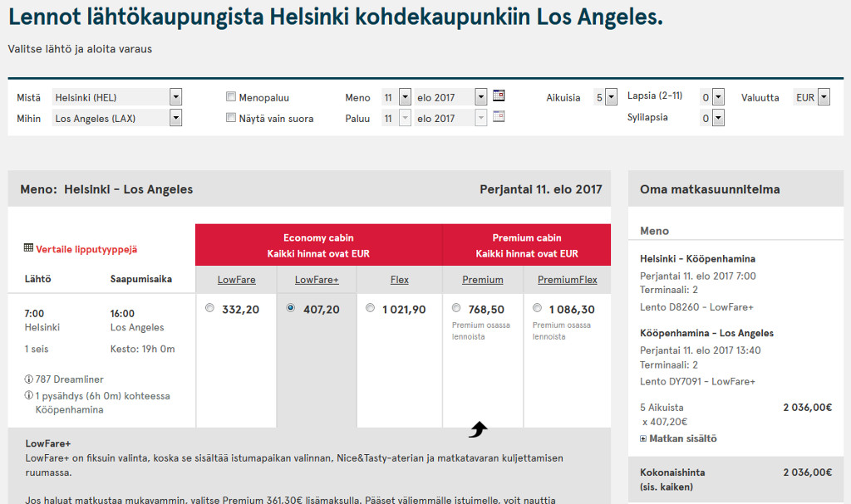The width and height of the screenshot is (851, 504).
Task: Open the Meno departure date calendar icon
Action: tap(499, 95)
